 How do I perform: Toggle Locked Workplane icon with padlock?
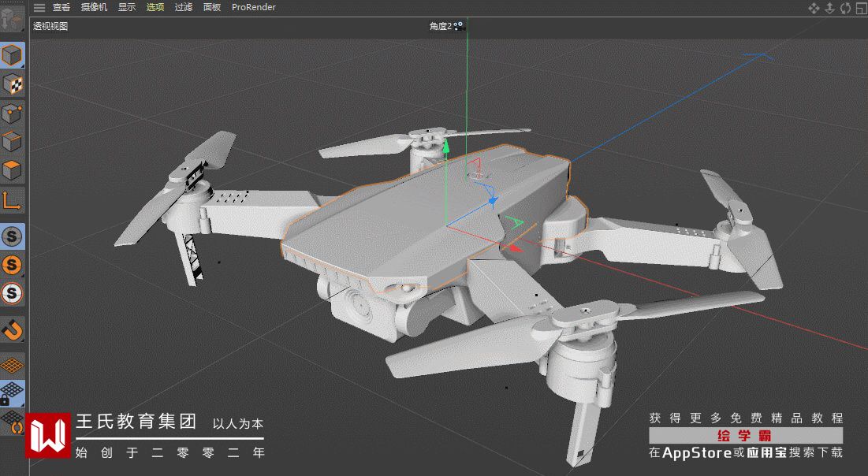pos(12,393)
